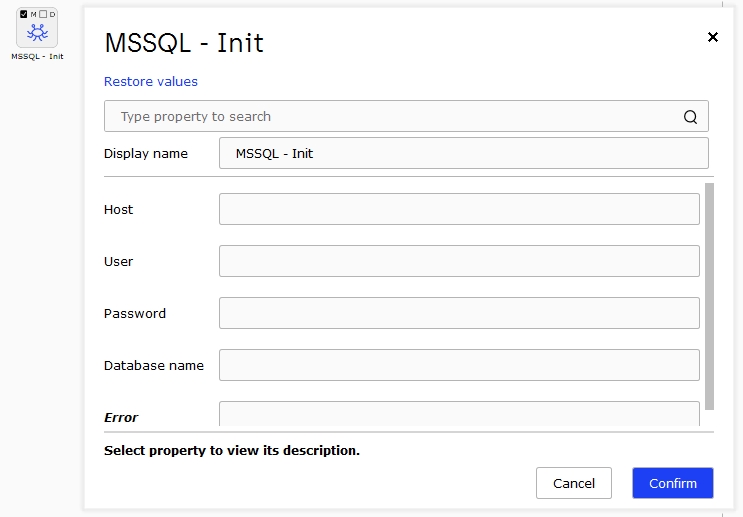Click the Restore values link
The height and width of the screenshot is (517, 743).
point(151,82)
